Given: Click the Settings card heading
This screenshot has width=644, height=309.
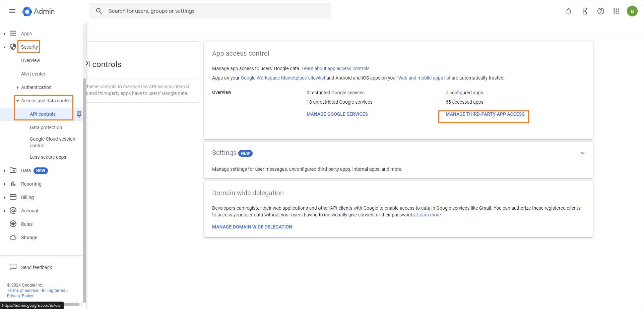Looking at the screenshot, I should pos(224,153).
